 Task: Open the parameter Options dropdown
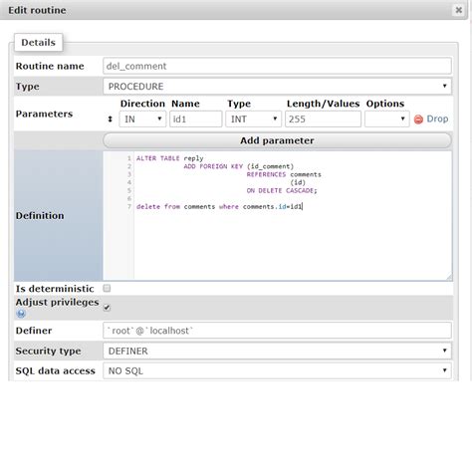387,119
